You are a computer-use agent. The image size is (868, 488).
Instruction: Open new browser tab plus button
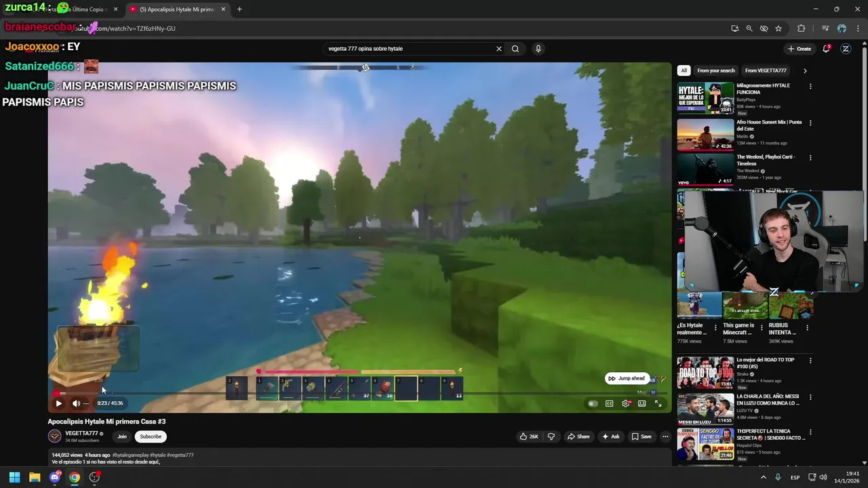pos(239,9)
